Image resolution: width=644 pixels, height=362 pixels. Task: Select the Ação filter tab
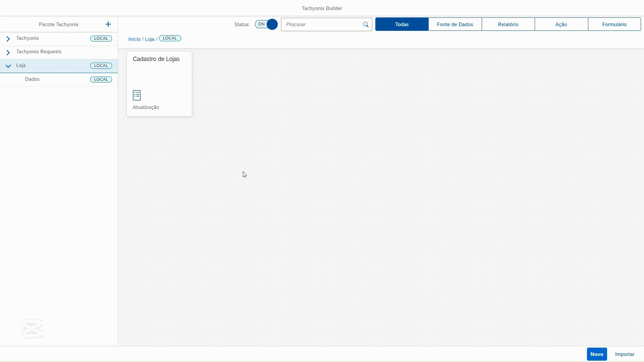tap(561, 24)
